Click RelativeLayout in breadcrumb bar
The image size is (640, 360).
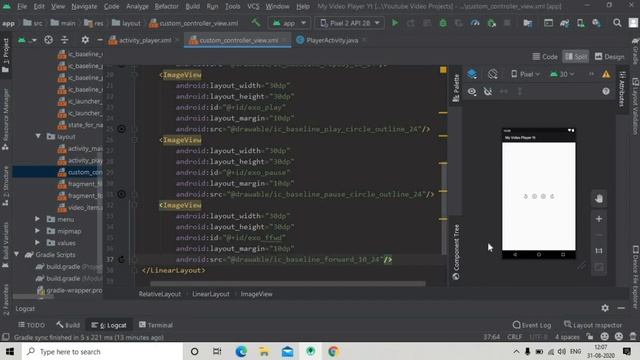coord(160,294)
